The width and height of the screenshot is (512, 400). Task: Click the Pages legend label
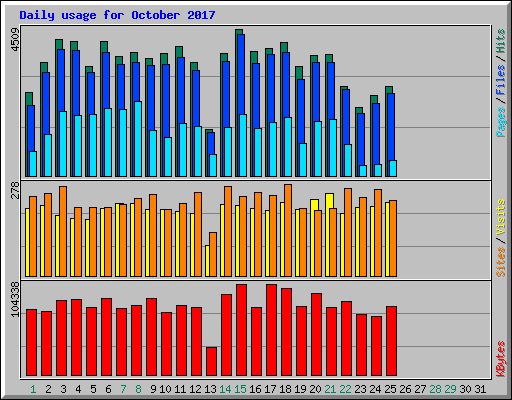pyautogui.click(x=500, y=122)
